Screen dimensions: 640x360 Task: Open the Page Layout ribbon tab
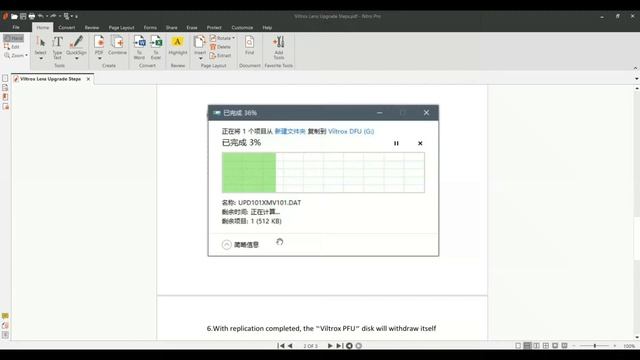tap(121, 27)
